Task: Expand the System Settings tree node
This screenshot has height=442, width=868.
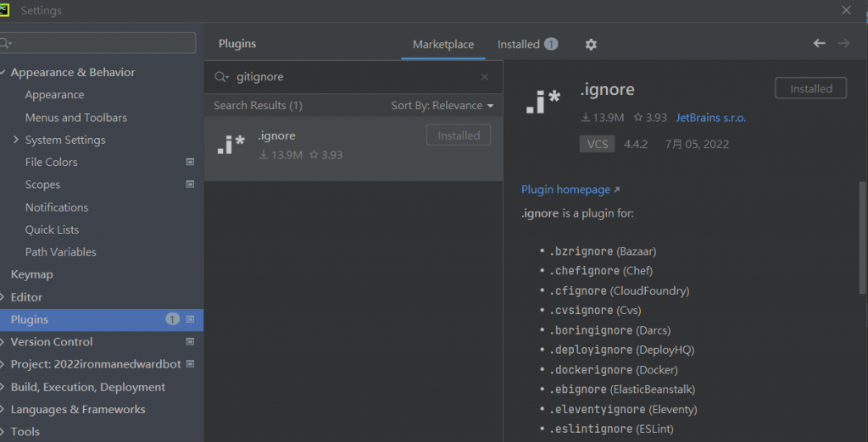Action: [15, 140]
